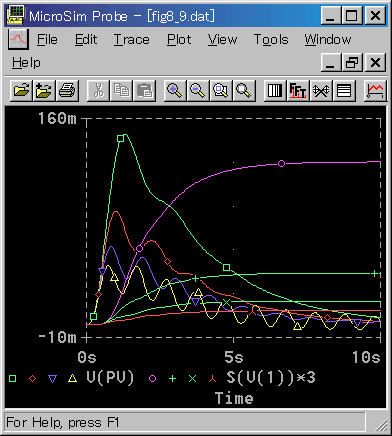This screenshot has height=436, width=392.
Task: Toggle the Log Y Axis button
Action: tap(344, 90)
